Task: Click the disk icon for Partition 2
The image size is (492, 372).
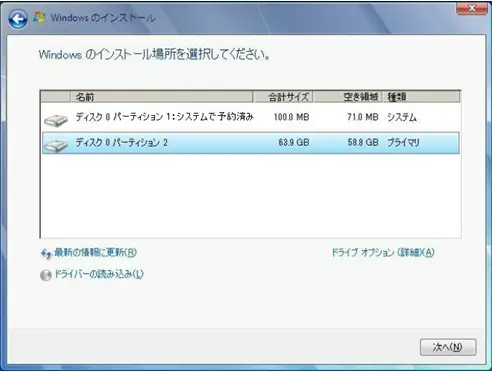Action: [x=56, y=146]
